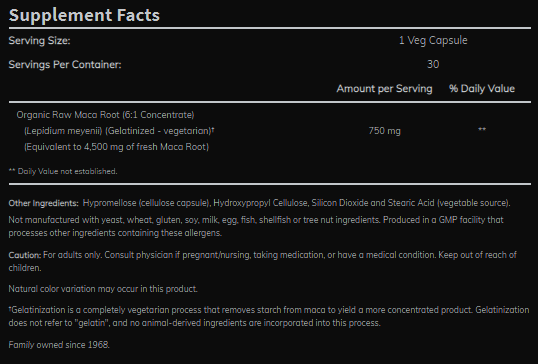This screenshot has width=538, height=364.
Task: Click the Family owned since 1968 text
Action: [59, 345]
